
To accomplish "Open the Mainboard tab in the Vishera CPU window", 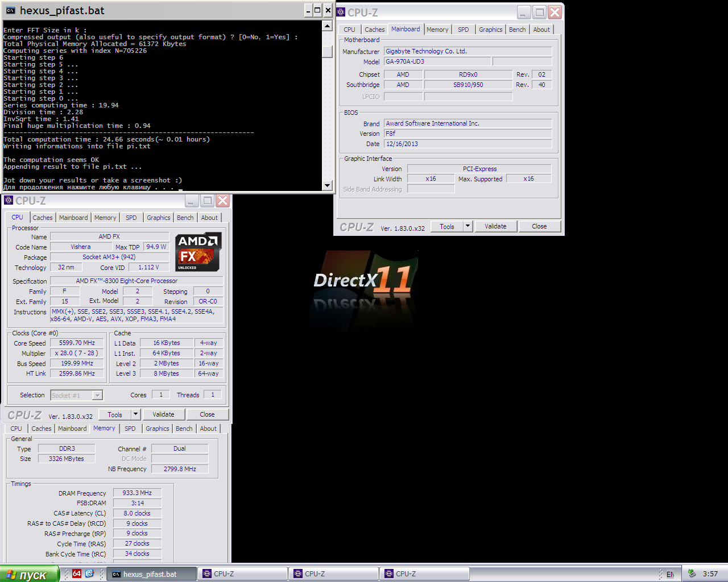I will click(73, 218).
